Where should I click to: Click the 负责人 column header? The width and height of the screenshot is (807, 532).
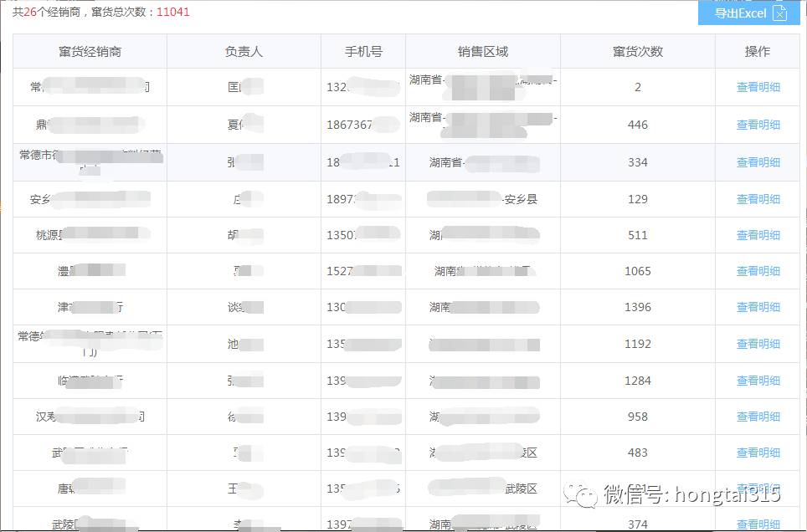point(243,51)
